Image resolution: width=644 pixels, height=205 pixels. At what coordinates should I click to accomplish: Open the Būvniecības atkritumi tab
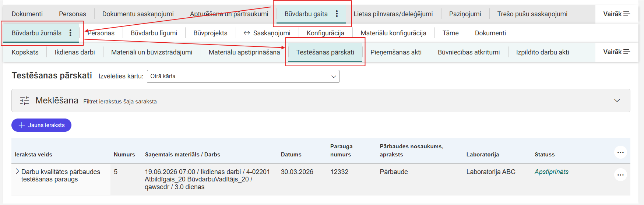pos(469,52)
